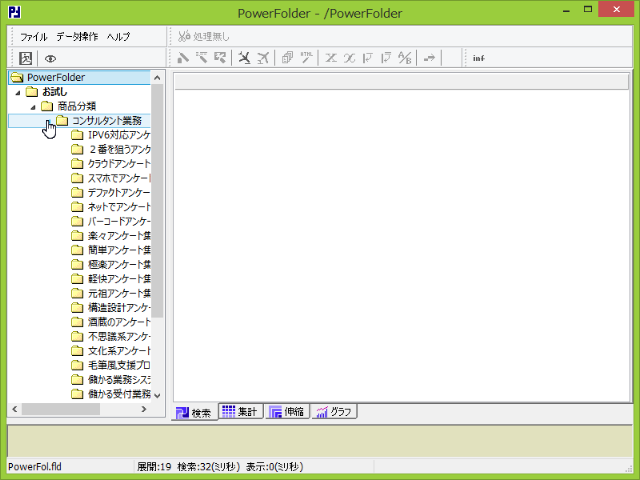Click the tree horizontal scroll-left arrow

[15, 409]
